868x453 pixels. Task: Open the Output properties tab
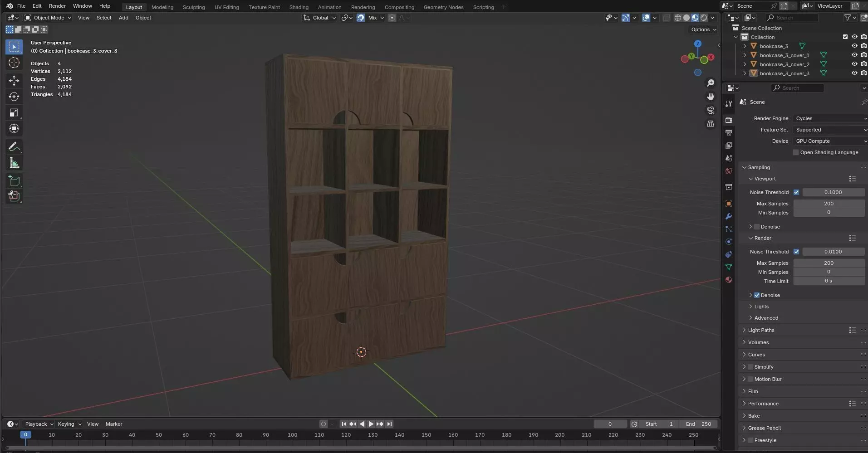[729, 133]
